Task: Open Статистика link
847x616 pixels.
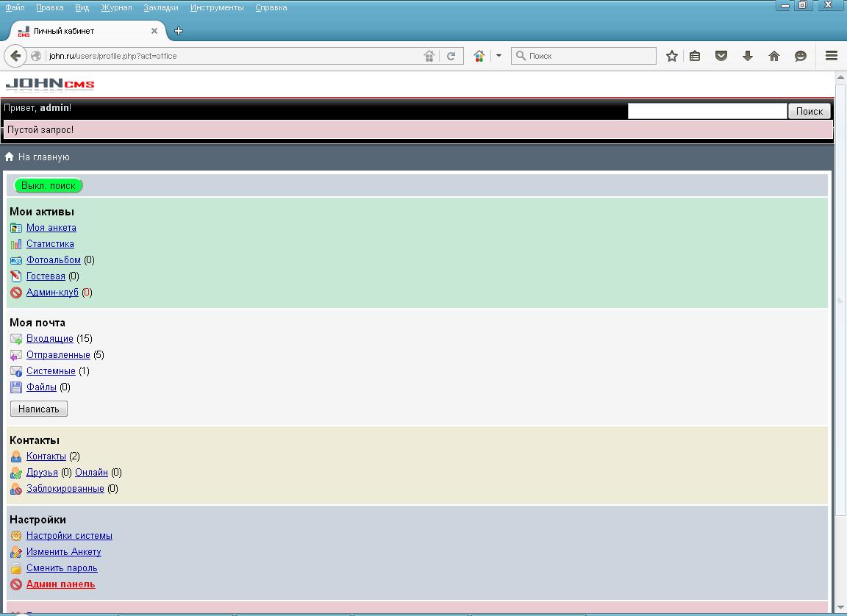Action: (50, 244)
